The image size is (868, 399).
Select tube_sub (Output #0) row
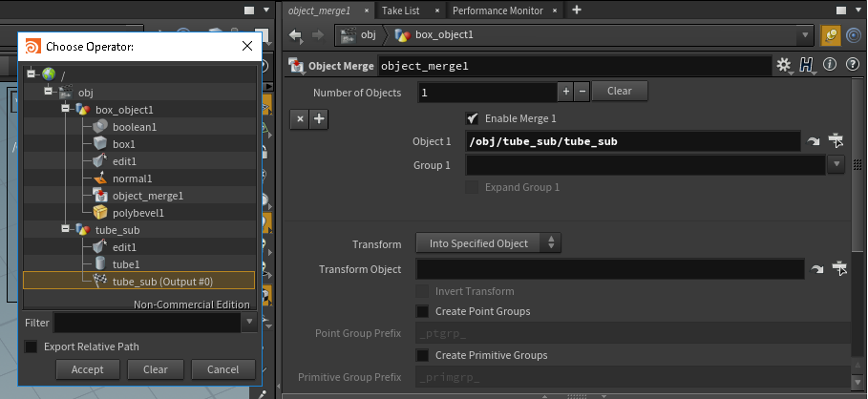tap(139, 282)
